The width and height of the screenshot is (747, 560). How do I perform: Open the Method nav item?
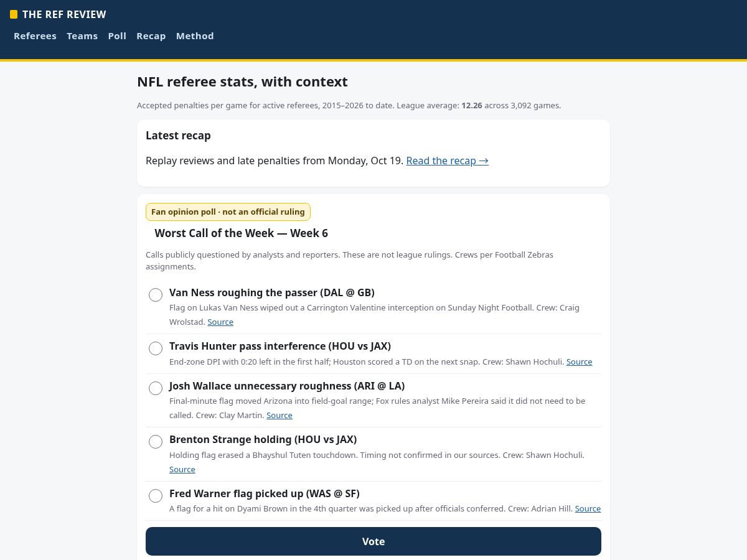195,36
